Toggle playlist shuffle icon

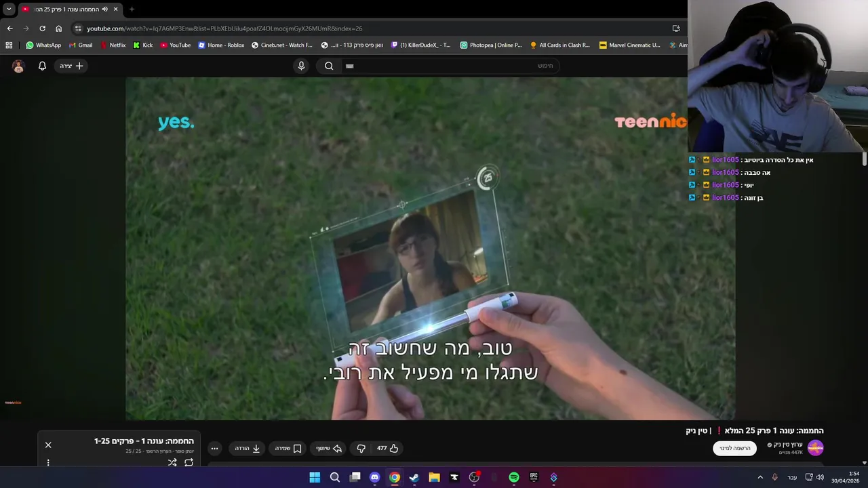click(172, 462)
